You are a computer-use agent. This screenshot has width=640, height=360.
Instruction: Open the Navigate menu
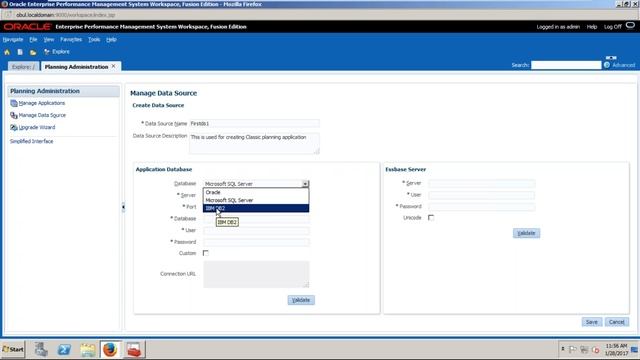pos(13,40)
